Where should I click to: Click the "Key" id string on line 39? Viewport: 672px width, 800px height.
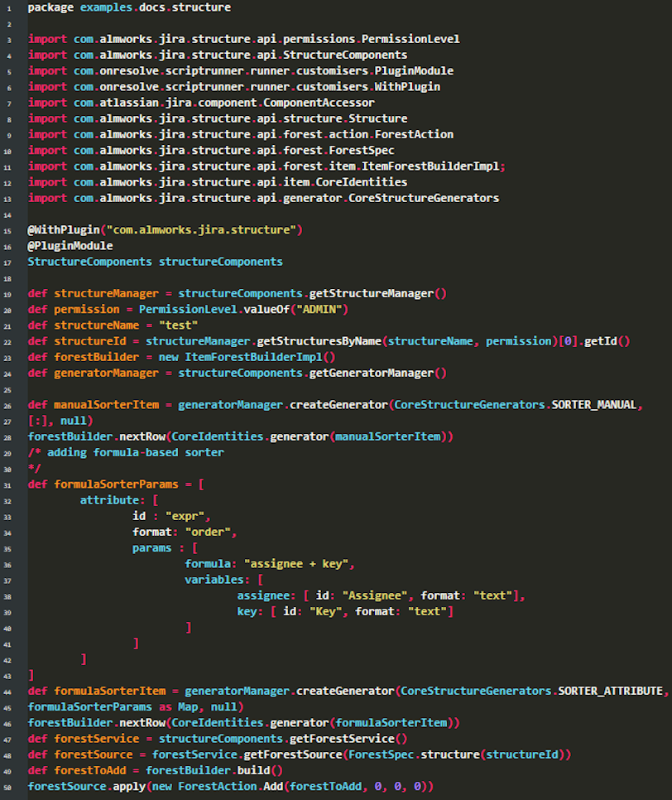tap(326, 612)
